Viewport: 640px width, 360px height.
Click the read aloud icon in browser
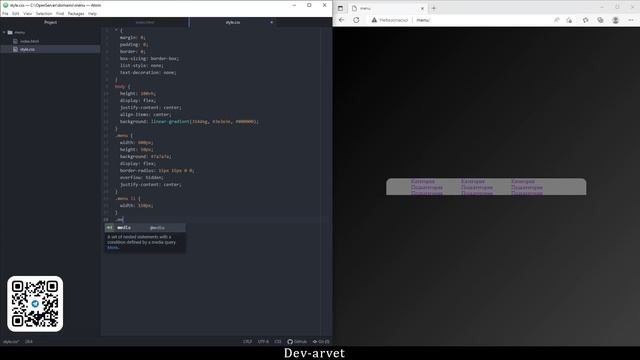(x=556, y=20)
